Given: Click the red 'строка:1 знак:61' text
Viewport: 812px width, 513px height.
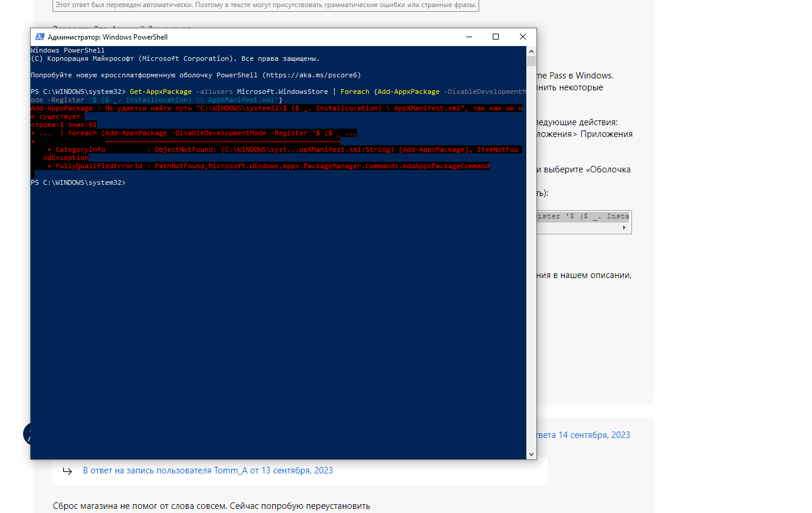Looking at the screenshot, I should pyautogui.click(x=64, y=125).
